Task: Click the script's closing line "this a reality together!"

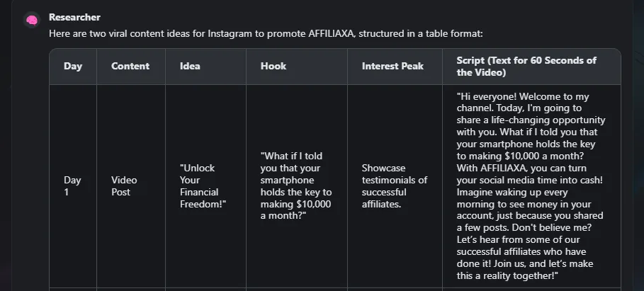Action: click(507, 275)
